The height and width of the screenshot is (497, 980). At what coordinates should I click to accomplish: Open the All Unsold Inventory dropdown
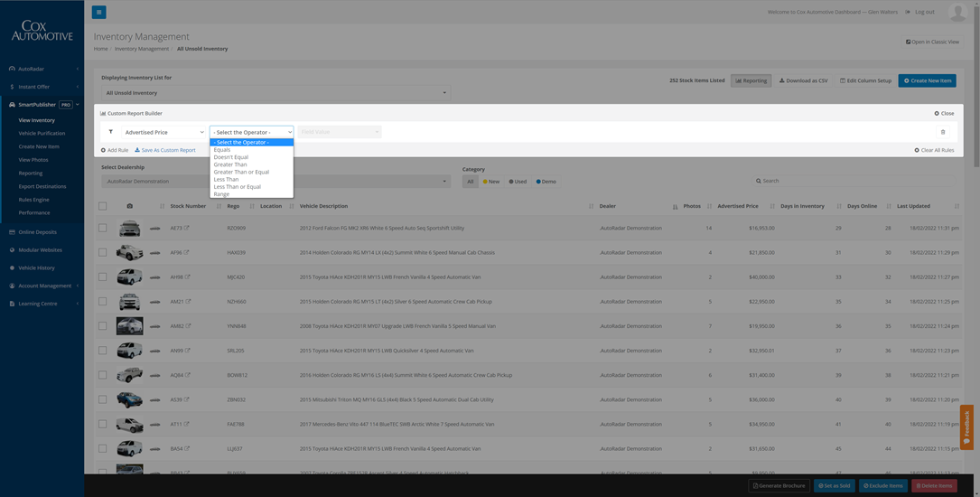[275, 93]
